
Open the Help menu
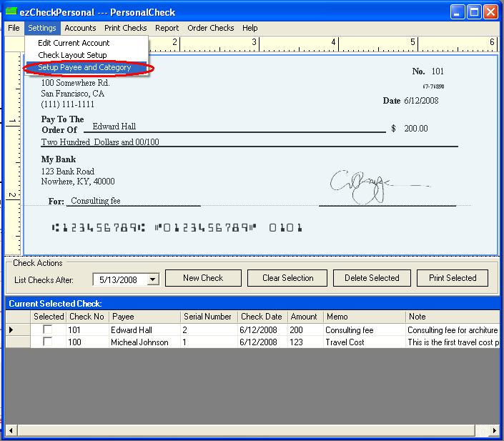point(249,28)
